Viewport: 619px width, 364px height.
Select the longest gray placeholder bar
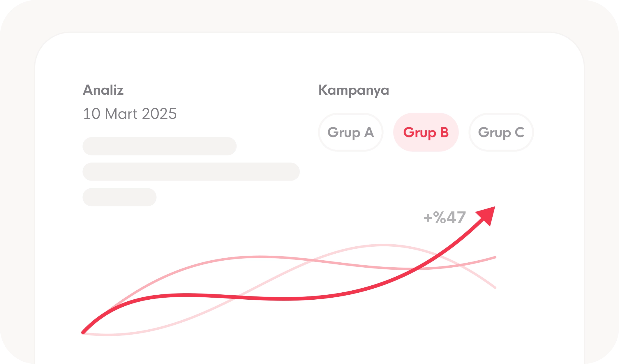[x=191, y=172]
